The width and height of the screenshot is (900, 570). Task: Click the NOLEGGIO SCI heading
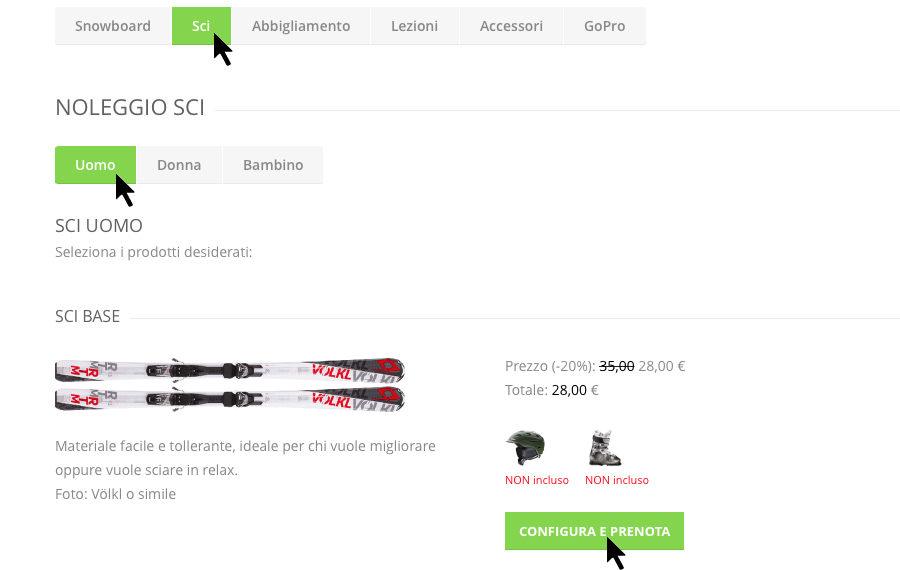pos(130,107)
